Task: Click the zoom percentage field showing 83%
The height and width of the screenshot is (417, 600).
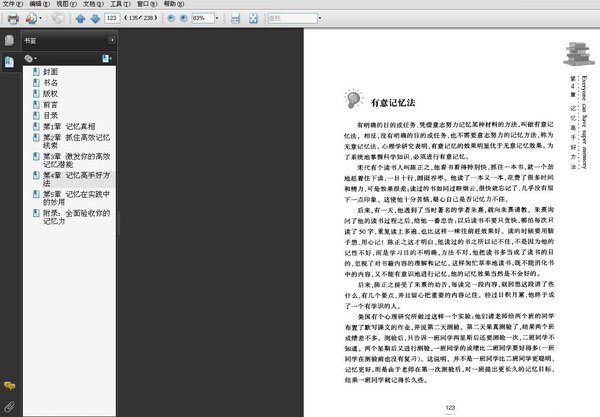Action: pyautogui.click(x=203, y=18)
